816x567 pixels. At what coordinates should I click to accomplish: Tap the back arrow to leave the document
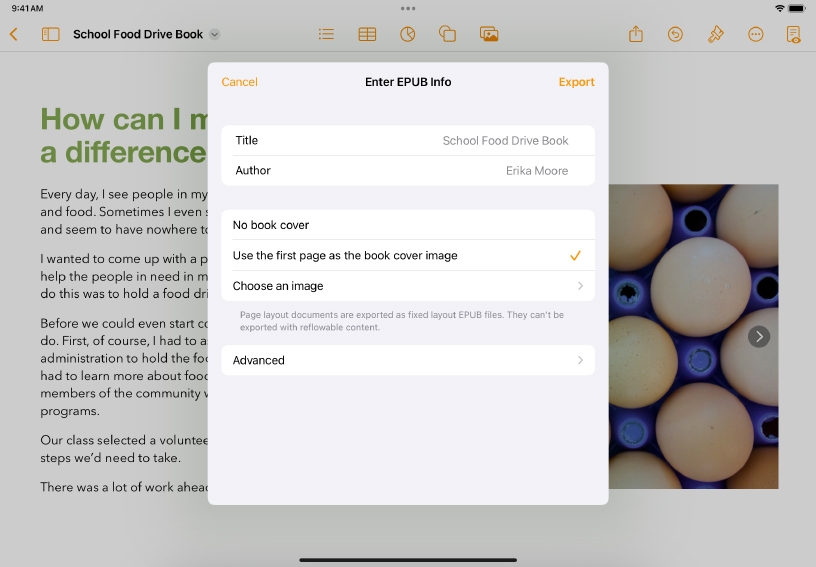tap(14, 34)
